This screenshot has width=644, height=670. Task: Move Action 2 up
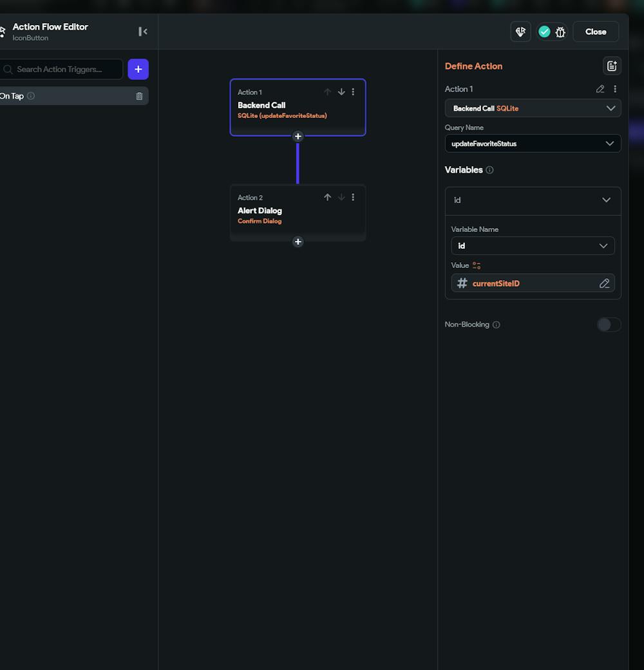coord(328,197)
